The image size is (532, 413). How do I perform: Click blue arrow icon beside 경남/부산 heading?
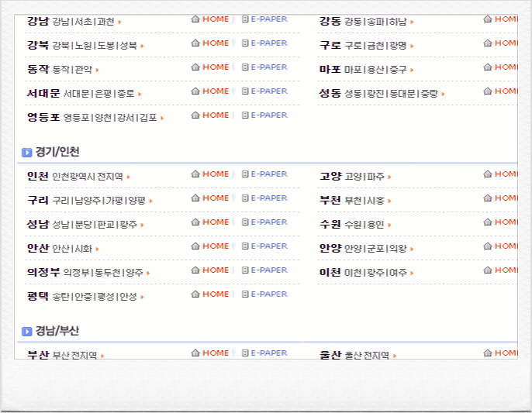coord(27,332)
